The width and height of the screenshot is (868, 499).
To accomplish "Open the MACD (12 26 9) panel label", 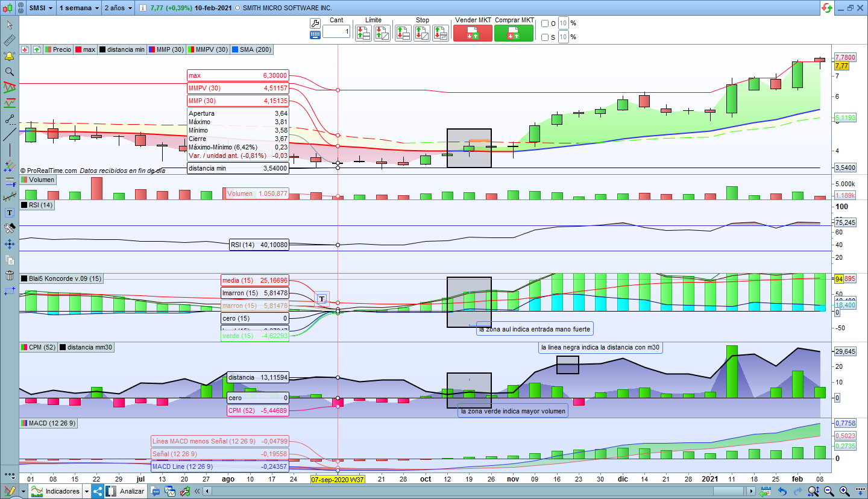I will (x=49, y=424).
